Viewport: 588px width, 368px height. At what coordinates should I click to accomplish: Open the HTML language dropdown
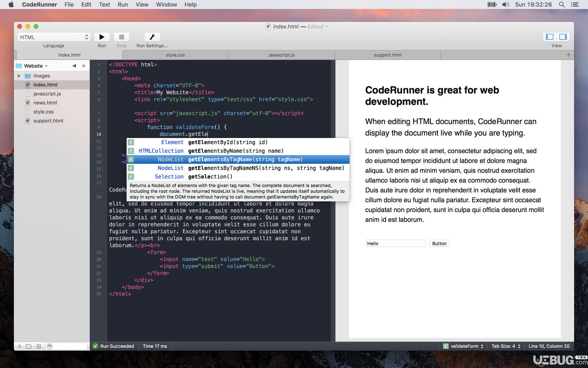pos(54,37)
